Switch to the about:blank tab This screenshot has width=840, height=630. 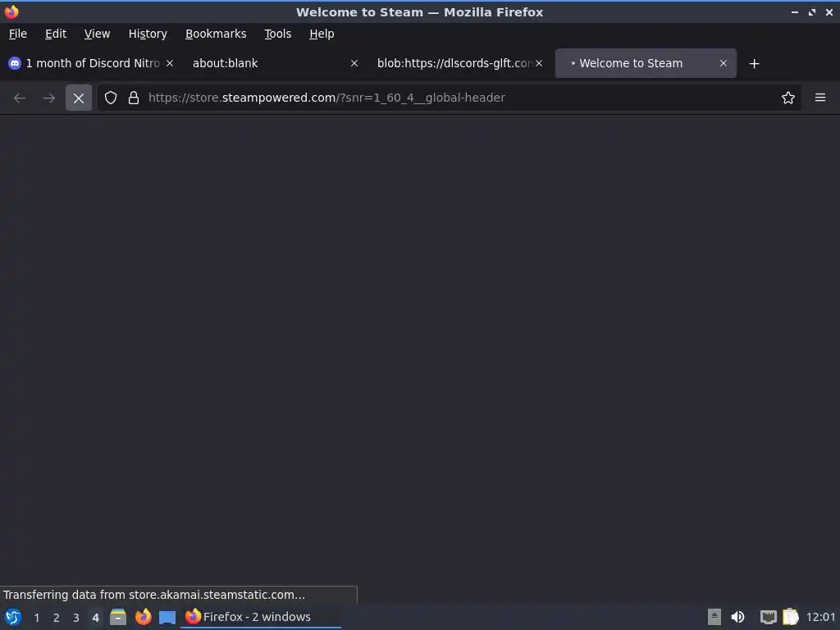[x=275, y=63]
